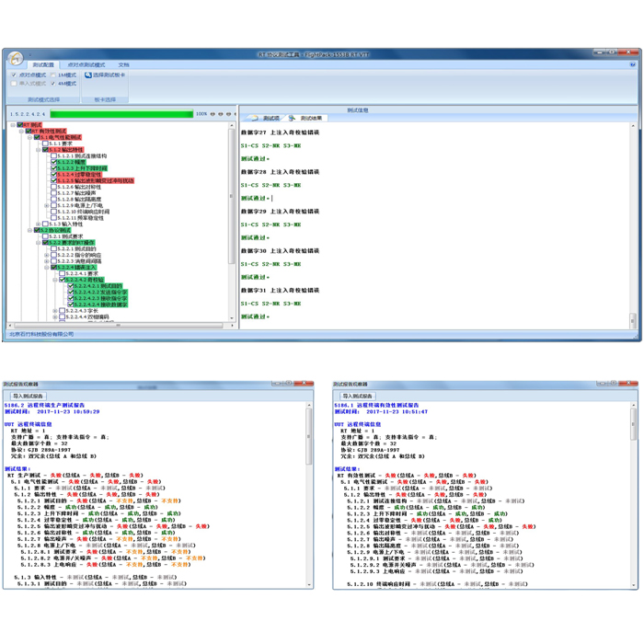Toggle the 串入式模式 checkbox

[x=14, y=84]
